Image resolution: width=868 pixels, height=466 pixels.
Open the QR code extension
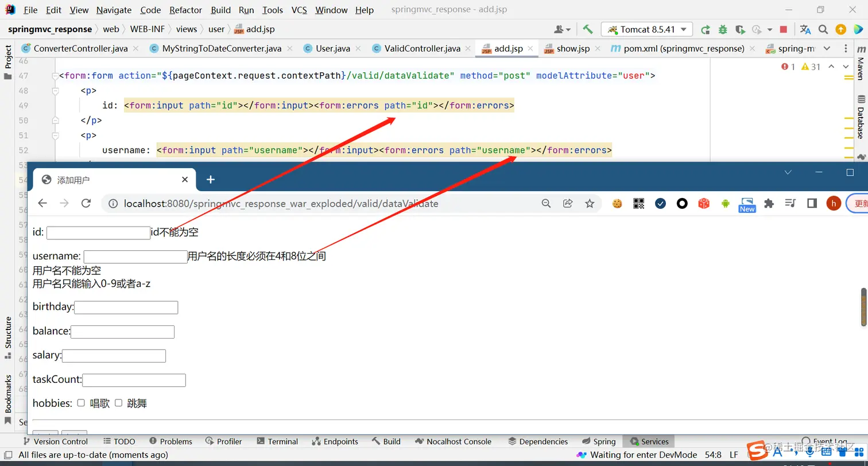coord(638,203)
